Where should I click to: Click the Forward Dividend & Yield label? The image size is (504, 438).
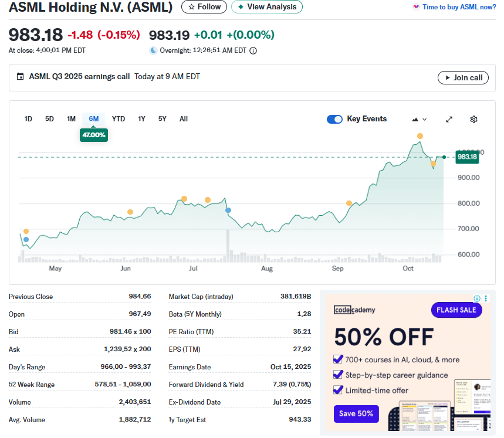pyautogui.click(x=206, y=385)
